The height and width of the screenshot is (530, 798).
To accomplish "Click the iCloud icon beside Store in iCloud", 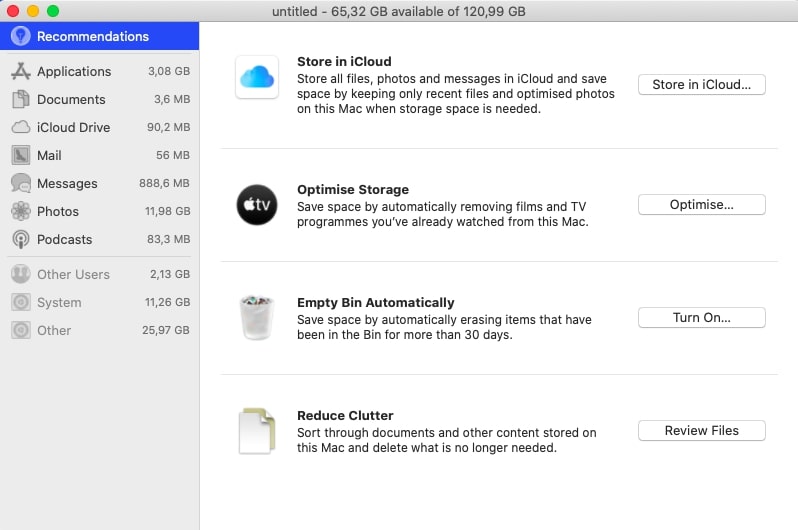I will pyautogui.click(x=257, y=77).
